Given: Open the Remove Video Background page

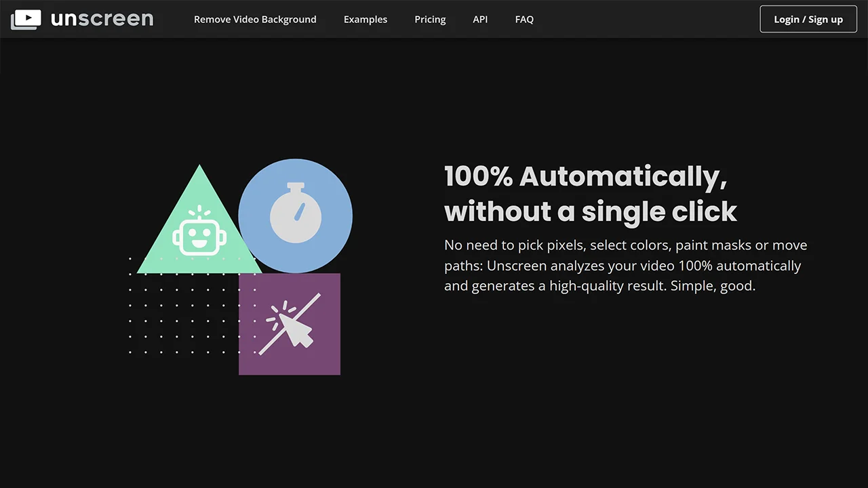Looking at the screenshot, I should pyautogui.click(x=255, y=19).
